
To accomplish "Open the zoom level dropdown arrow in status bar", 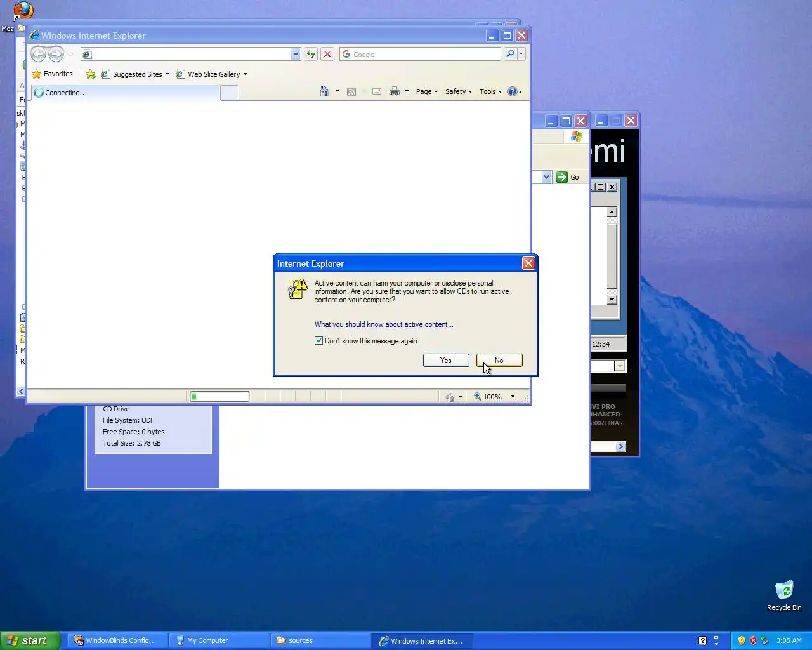I will (513, 397).
